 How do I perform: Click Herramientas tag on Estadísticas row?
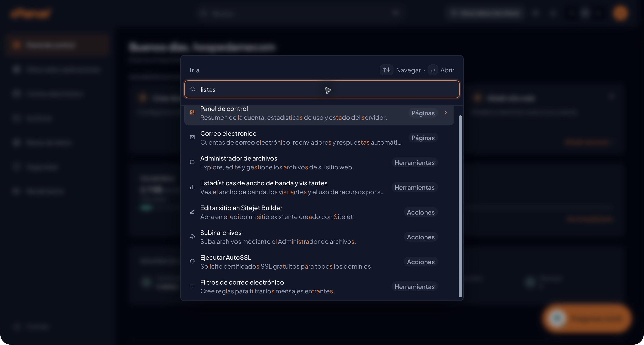coord(415,187)
